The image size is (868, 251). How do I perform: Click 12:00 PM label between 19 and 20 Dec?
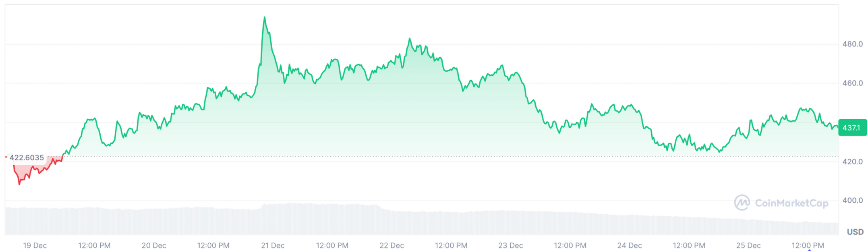tap(94, 245)
